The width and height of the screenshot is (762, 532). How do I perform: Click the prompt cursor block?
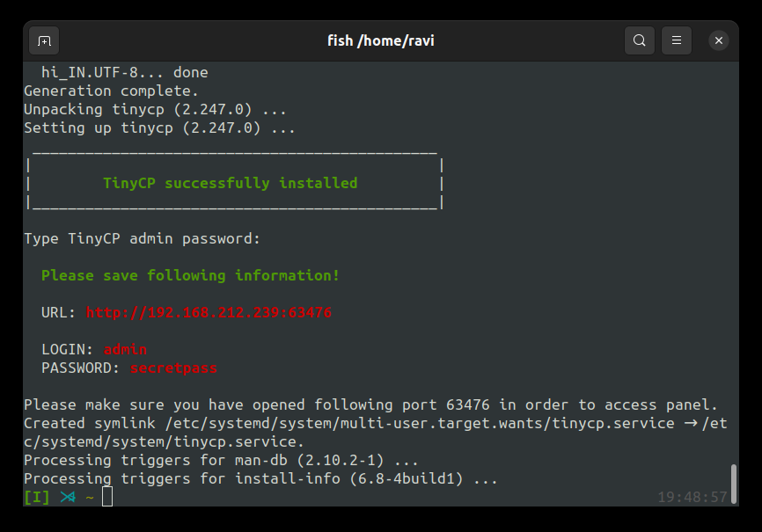(107, 497)
